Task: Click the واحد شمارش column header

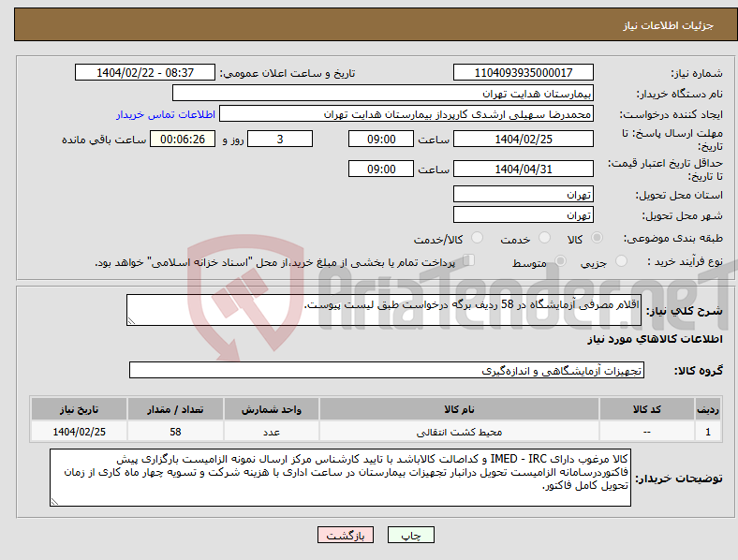Action: 272,409
